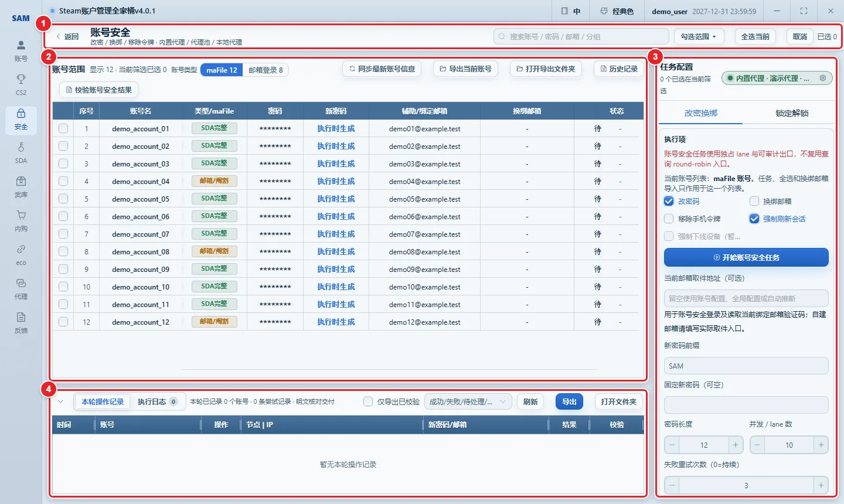
Task: Increase 密码长度 with the plus stepper
Action: click(735, 445)
